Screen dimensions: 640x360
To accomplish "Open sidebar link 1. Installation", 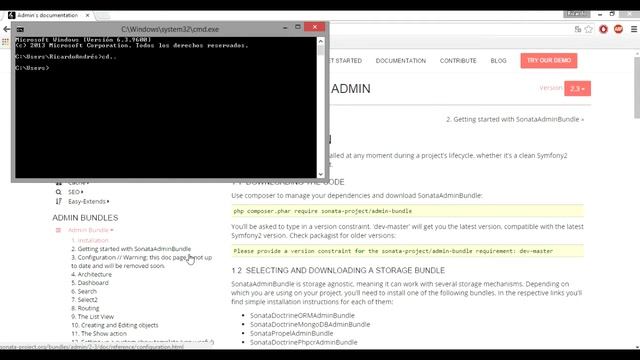I will point(90,240).
